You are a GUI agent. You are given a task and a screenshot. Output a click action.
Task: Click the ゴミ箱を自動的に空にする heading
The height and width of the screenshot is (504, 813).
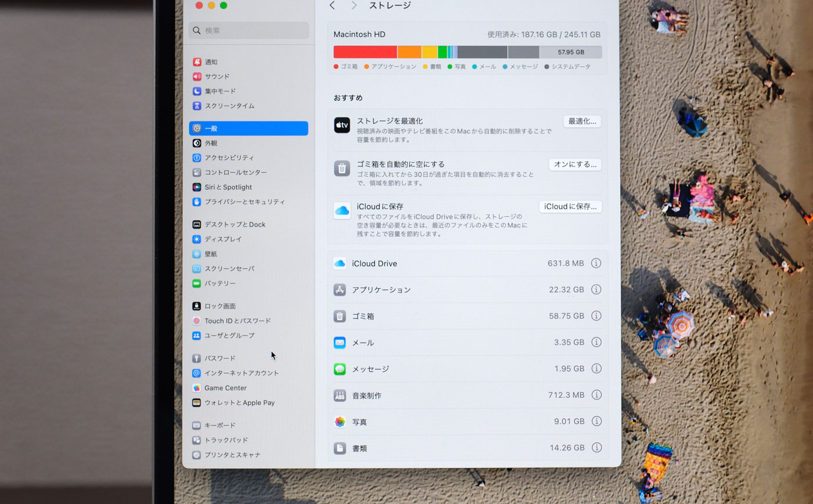click(401, 164)
